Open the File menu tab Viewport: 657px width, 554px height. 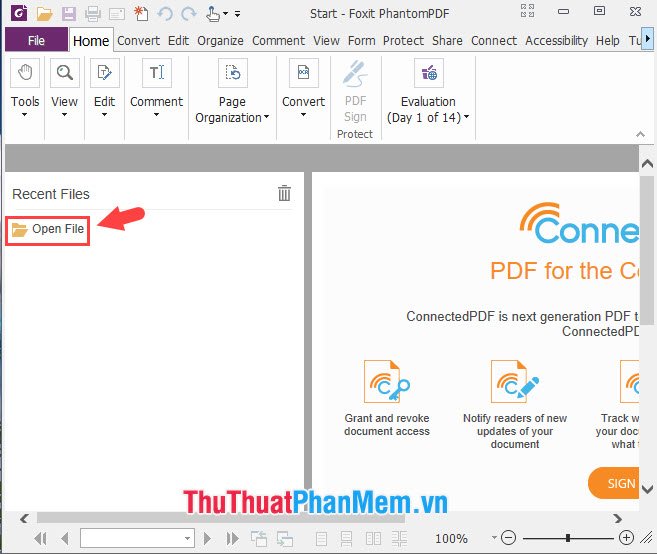[x=36, y=40]
